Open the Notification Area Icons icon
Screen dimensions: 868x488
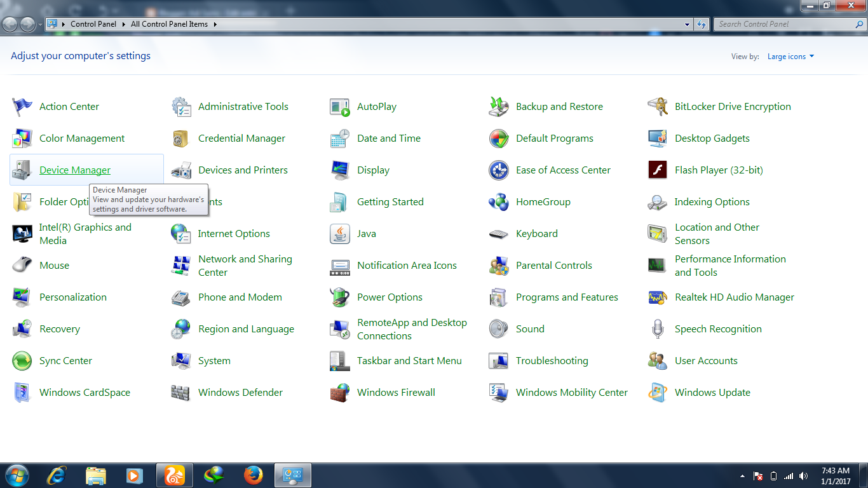340,266
